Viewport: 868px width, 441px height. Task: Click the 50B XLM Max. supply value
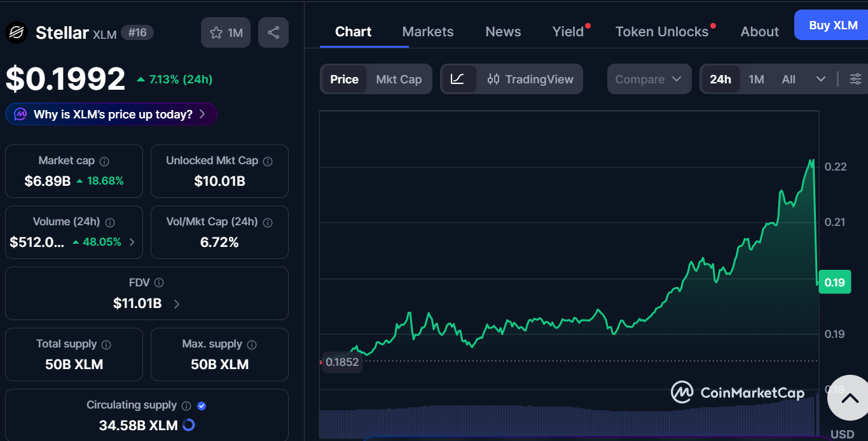(x=219, y=365)
